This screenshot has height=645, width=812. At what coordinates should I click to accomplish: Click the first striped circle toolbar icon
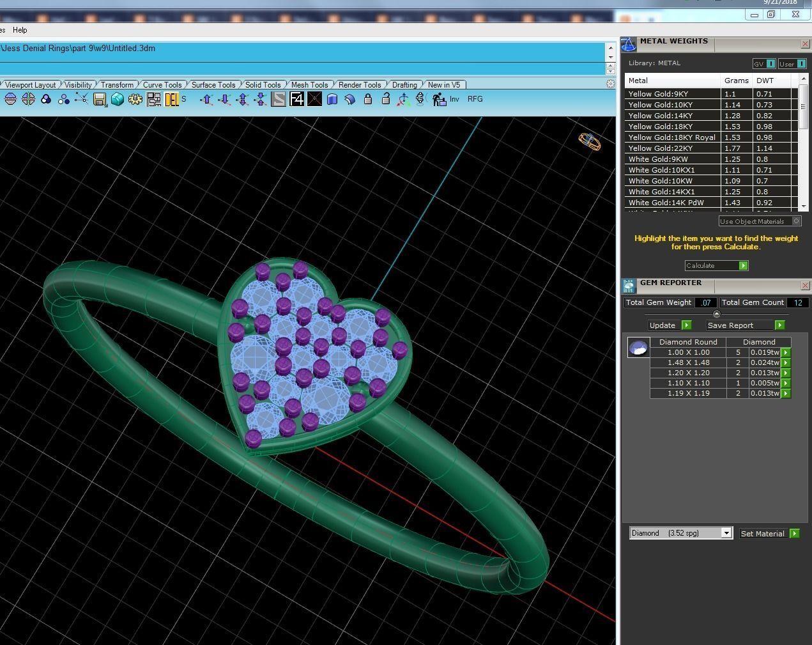point(10,99)
